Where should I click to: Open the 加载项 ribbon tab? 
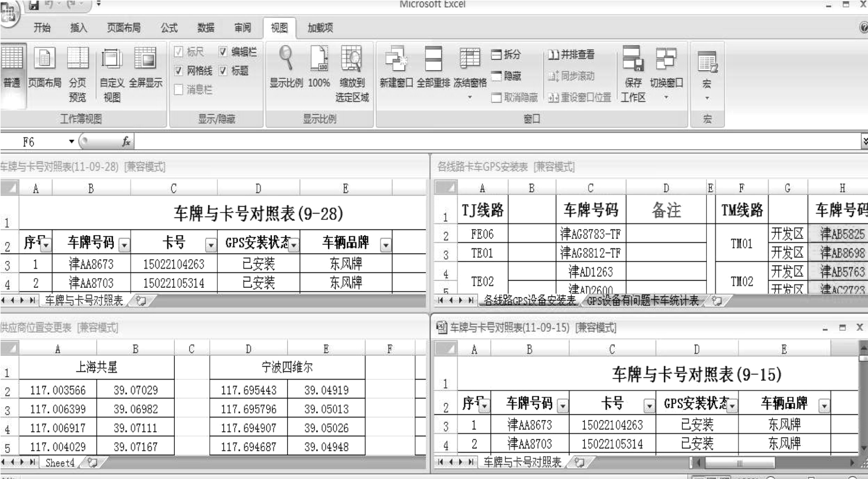coord(320,28)
